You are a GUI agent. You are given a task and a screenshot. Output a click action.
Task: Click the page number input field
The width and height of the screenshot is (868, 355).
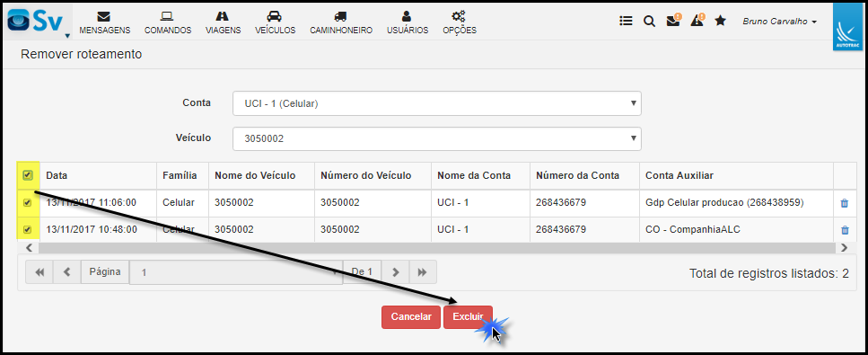tap(236, 272)
